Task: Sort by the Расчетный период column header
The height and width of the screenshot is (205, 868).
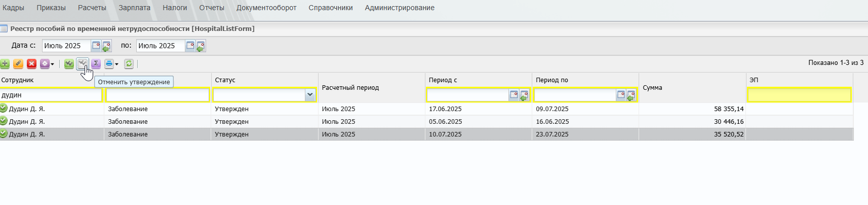Action: point(350,88)
